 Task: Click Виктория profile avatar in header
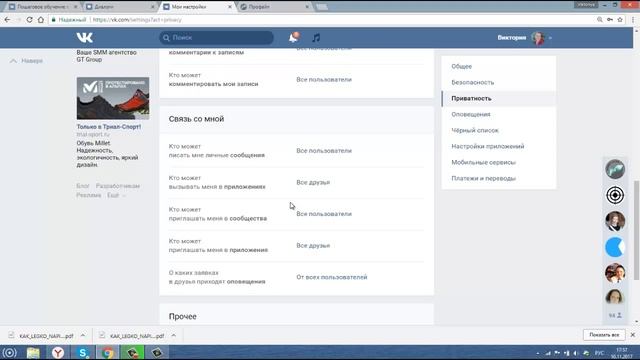click(538, 38)
